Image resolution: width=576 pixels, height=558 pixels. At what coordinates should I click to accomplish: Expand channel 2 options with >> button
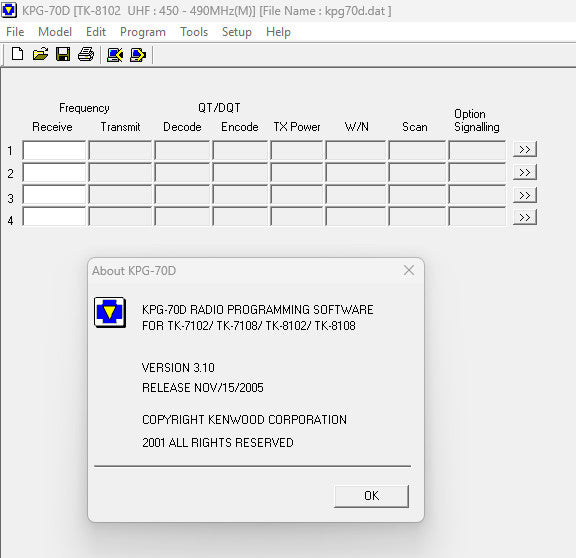coord(525,172)
